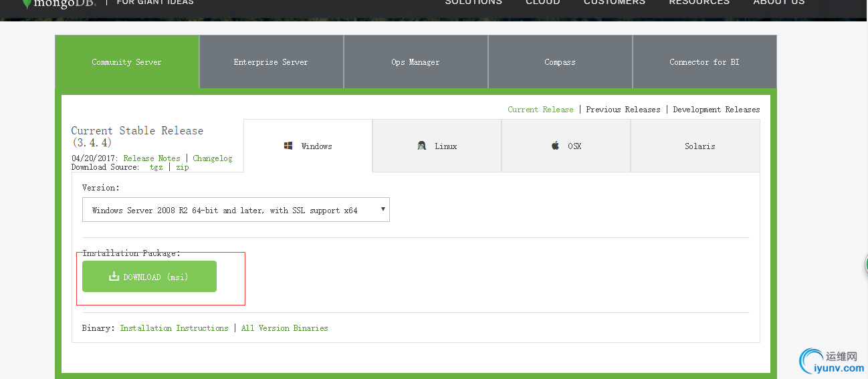Click the Windows logo icon

click(x=288, y=146)
